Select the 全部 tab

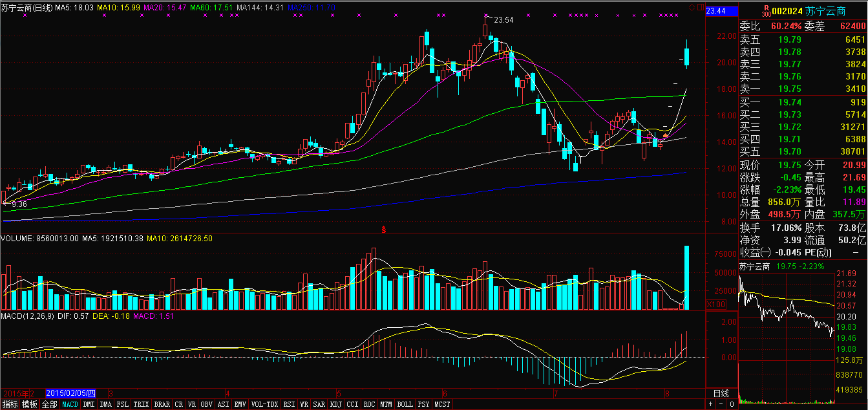49,404
